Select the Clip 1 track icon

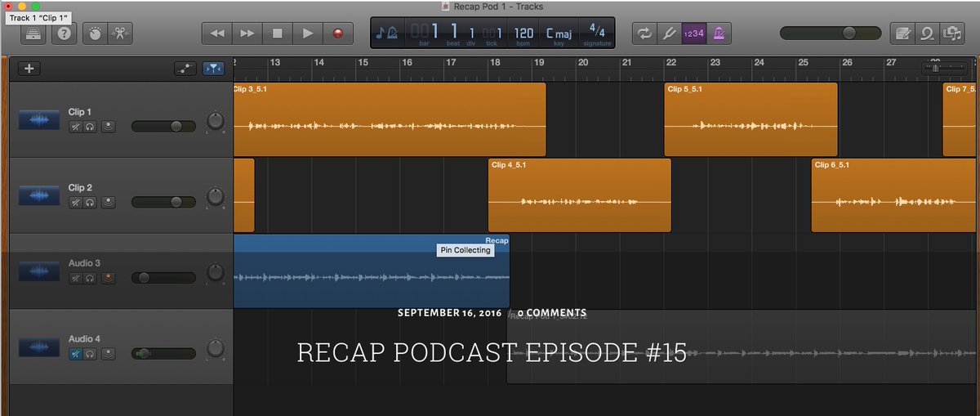click(x=40, y=120)
